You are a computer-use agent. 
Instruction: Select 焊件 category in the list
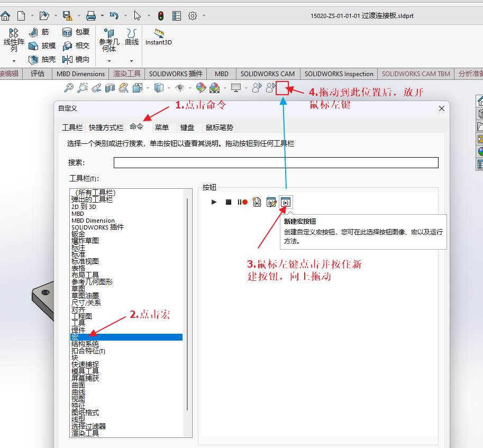click(x=78, y=330)
